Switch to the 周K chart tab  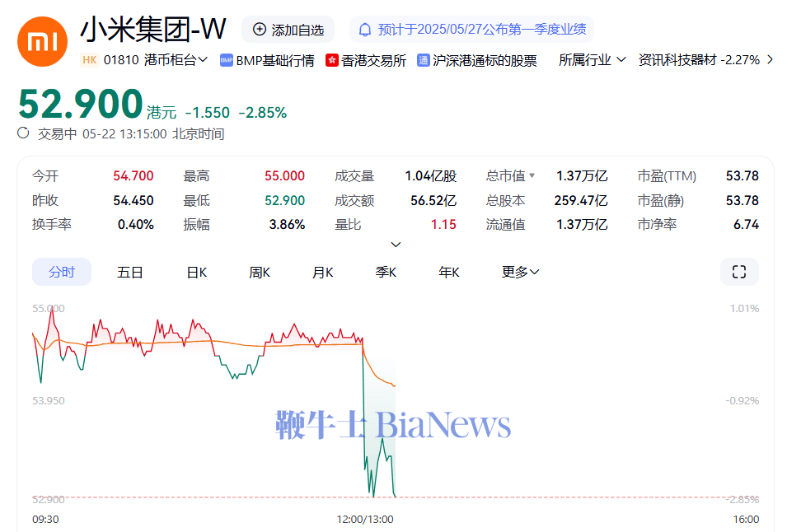[260, 273]
